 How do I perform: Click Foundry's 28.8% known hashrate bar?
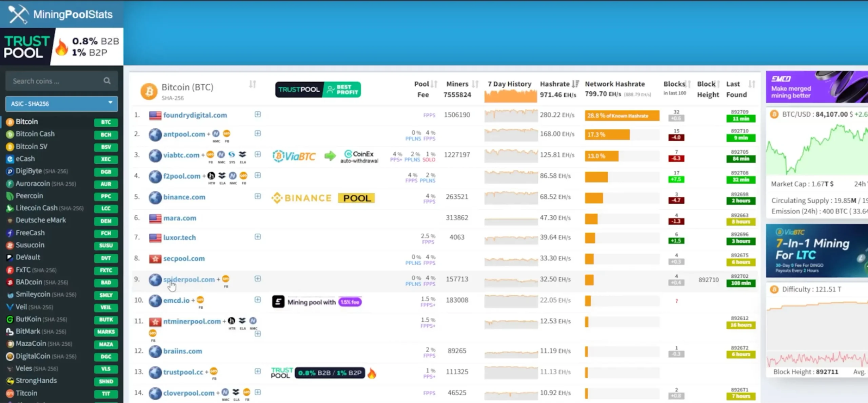pos(622,115)
